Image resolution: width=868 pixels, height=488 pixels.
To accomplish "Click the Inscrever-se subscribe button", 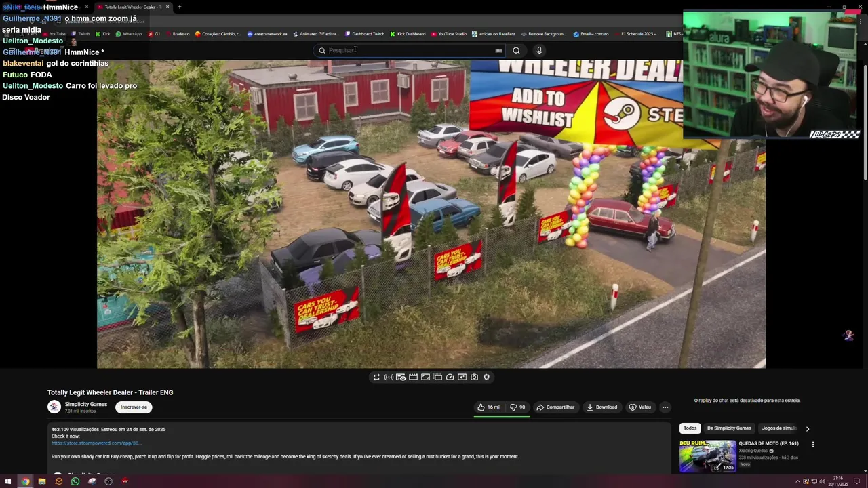I will point(134,407).
